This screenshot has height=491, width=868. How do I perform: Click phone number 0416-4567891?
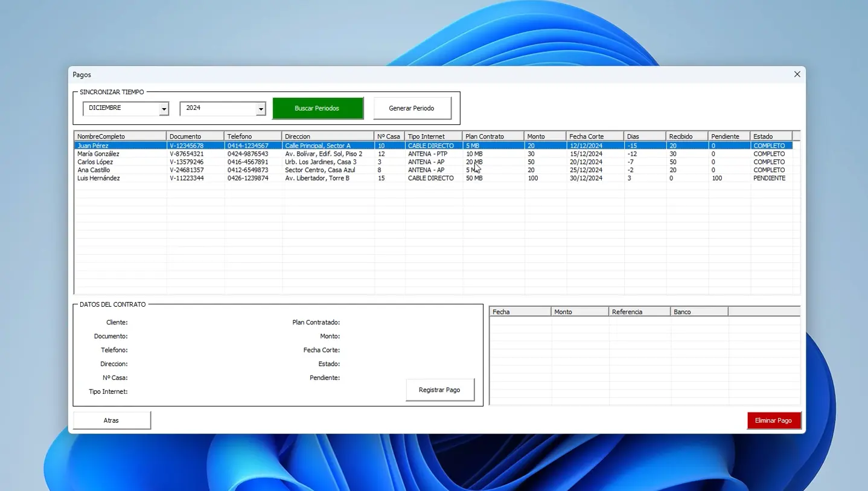247,162
